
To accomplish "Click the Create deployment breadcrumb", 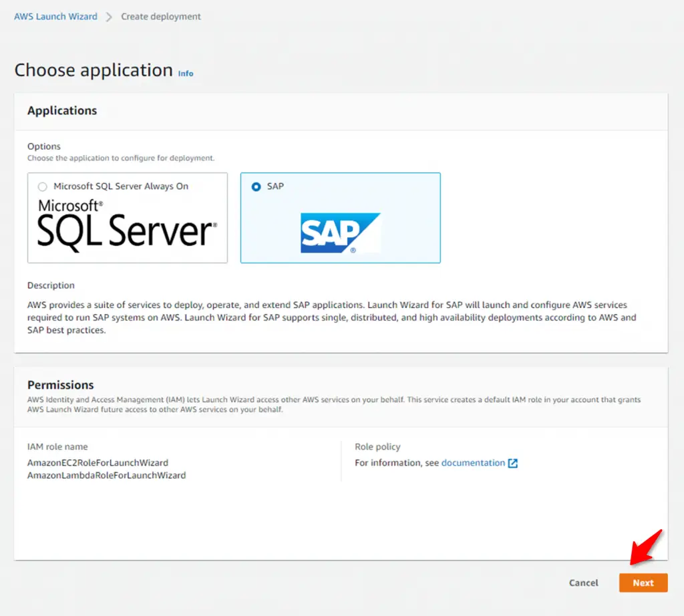I will (160, 17).
